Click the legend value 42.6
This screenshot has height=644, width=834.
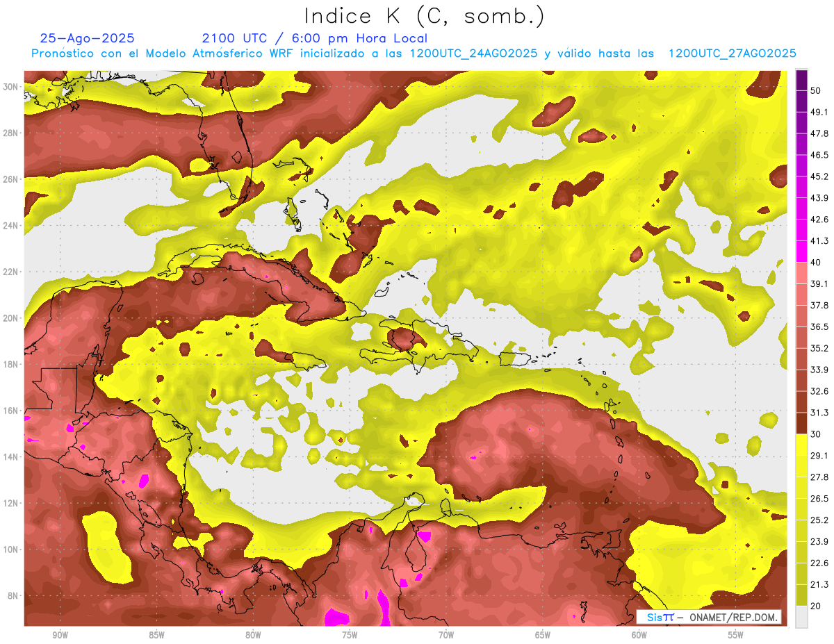819,220
